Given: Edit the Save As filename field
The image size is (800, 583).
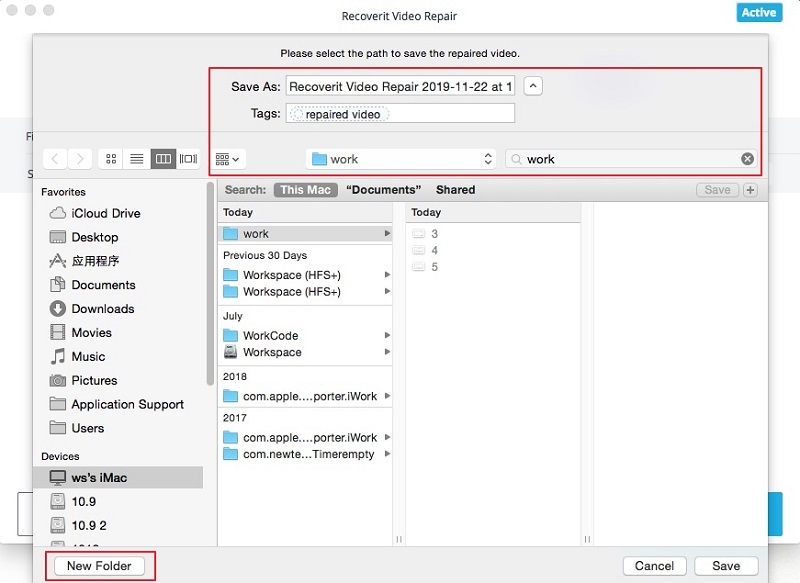Looking at the screenshot, I should [x=400, y=86].
